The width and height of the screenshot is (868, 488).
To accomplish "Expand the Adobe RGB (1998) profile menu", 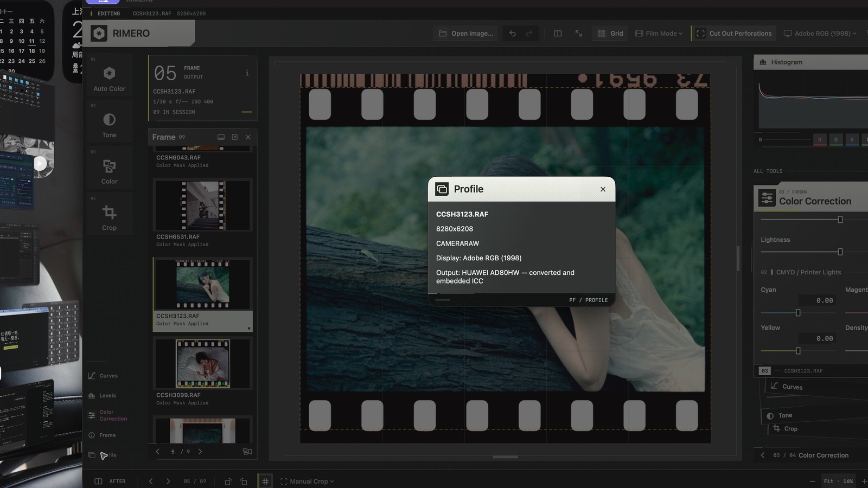I will [x=820, y=34].
